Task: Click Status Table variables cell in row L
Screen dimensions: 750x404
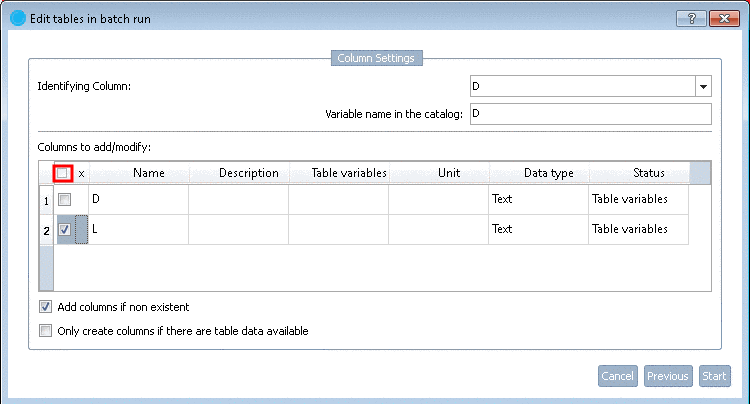Action: [x=639, y=229]
